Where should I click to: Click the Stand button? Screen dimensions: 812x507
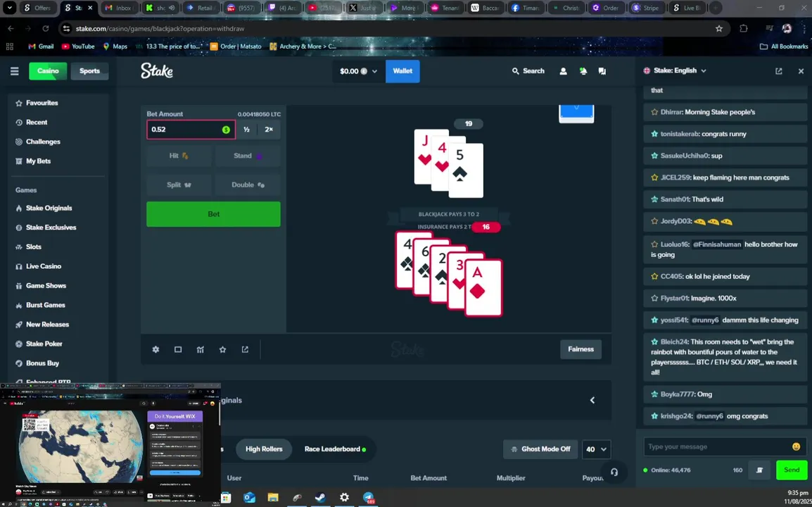[248, 156]
